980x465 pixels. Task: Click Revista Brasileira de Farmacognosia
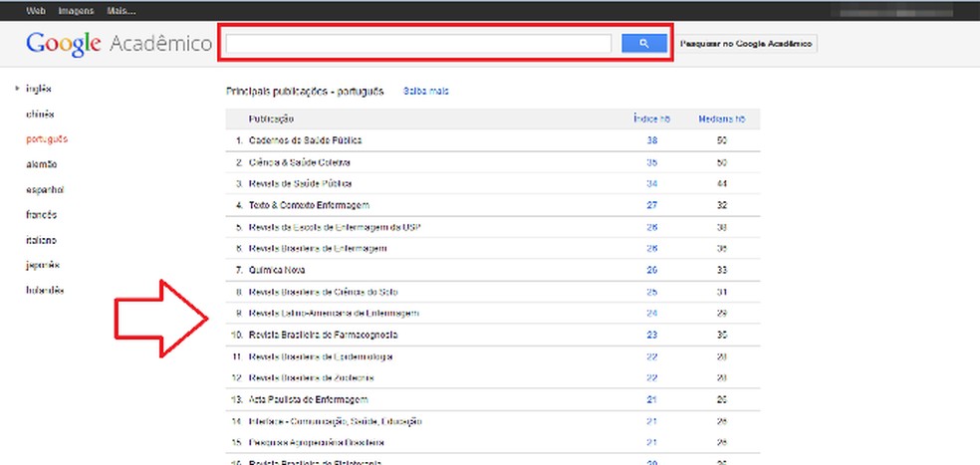pyautogui.click(x=323, y=335)
